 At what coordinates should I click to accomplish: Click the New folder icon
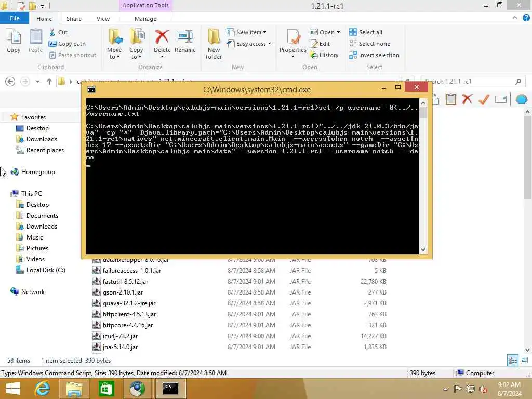point(214,37)
